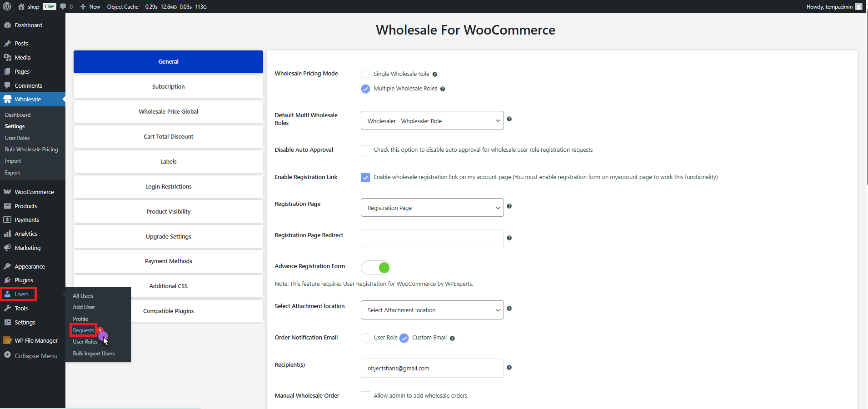This screenshot has width=868, height=409.
Task: Click the help icon beside Recipient(s) field
Action: pyautogui.click(x=509, y=368)
